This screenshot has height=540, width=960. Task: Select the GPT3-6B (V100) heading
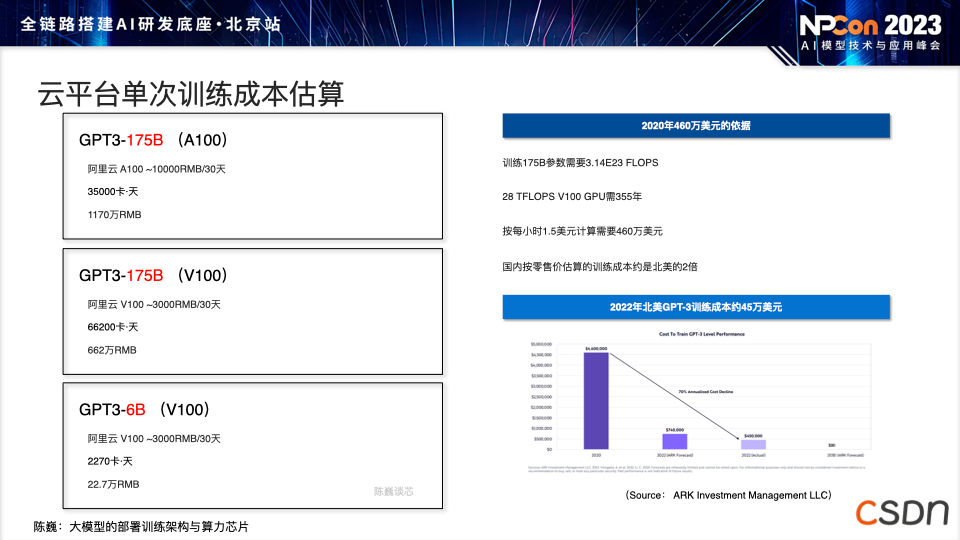[143, 409]
